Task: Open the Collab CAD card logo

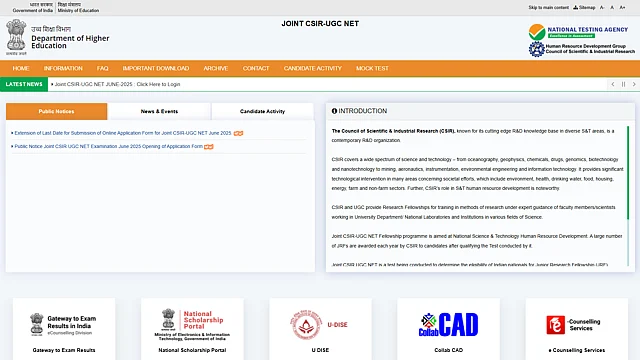Action: pos(448,324)
